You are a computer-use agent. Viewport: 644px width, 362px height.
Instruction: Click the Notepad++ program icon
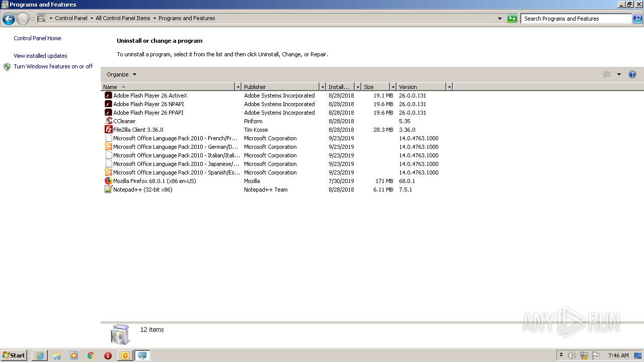(x=108, y=190)
